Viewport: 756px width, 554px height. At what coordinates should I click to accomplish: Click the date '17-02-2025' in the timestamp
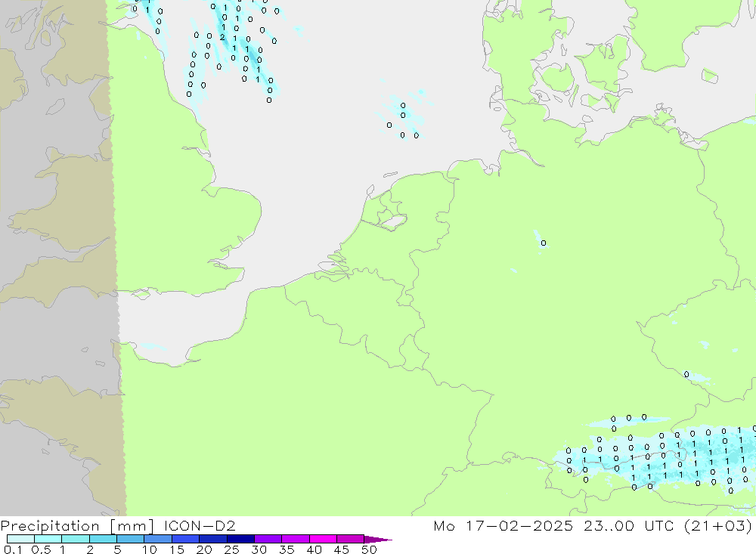tap(519, 525)
